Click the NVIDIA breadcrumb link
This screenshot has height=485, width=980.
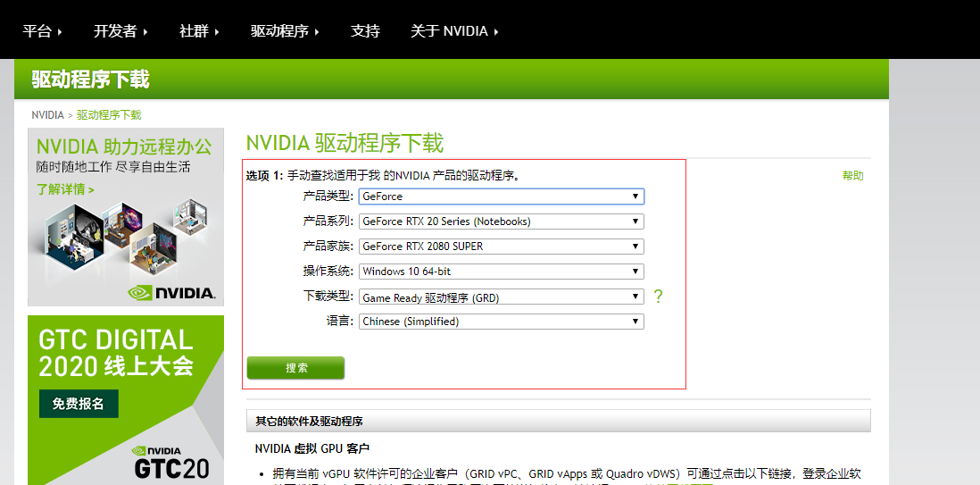click(47, 115)
